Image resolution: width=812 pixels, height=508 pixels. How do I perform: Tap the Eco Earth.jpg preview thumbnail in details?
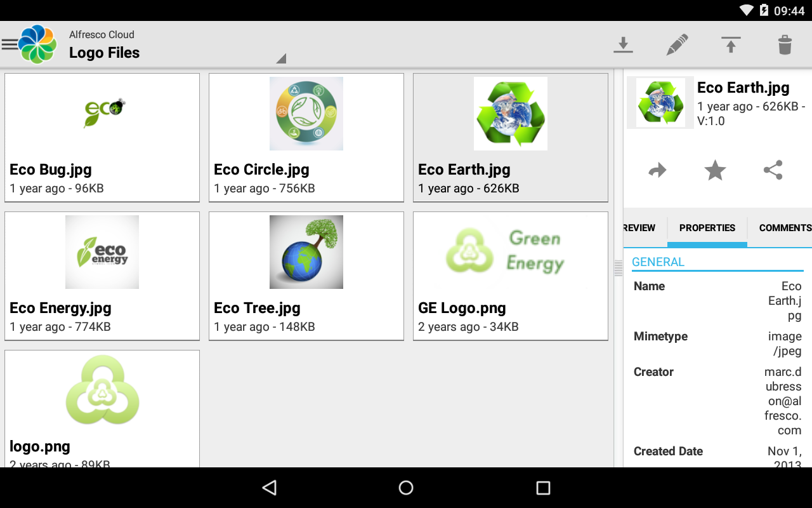click(660, 102)
